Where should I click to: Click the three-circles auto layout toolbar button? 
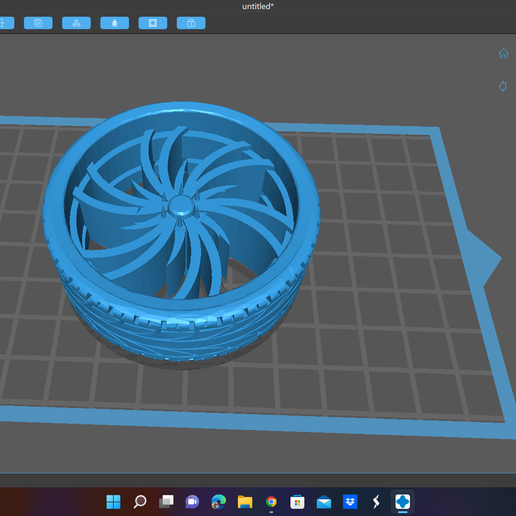point(76,23)
